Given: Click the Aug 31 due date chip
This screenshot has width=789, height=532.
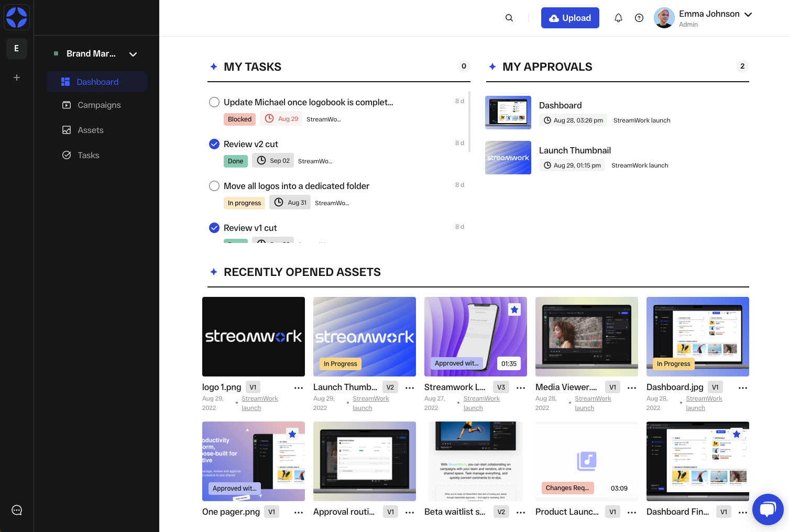Looking at the screenshot, I should click(290, 203).
